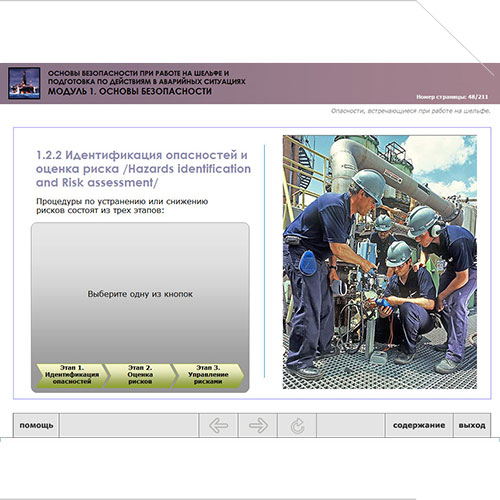
Task: Click breadcrumb Опасности, встречающиеся при работе
Action: coord(410,111)
